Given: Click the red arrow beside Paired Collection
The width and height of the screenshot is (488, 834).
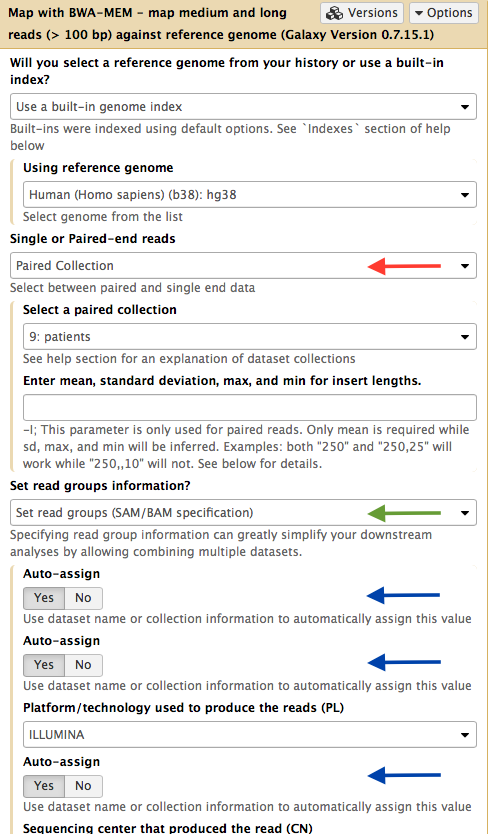Looking at the screenshot, I should tap(404, 265).
